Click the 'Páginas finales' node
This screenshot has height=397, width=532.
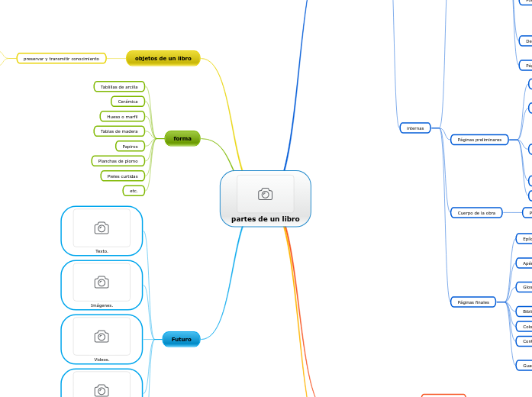[473, 302]
